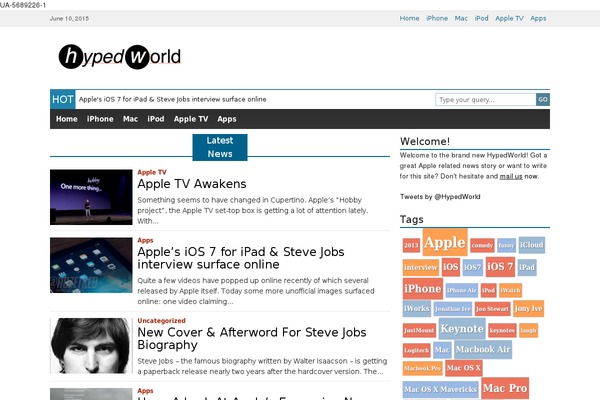Select the iWorks tag
600x400 pixels.
[417, 309]
